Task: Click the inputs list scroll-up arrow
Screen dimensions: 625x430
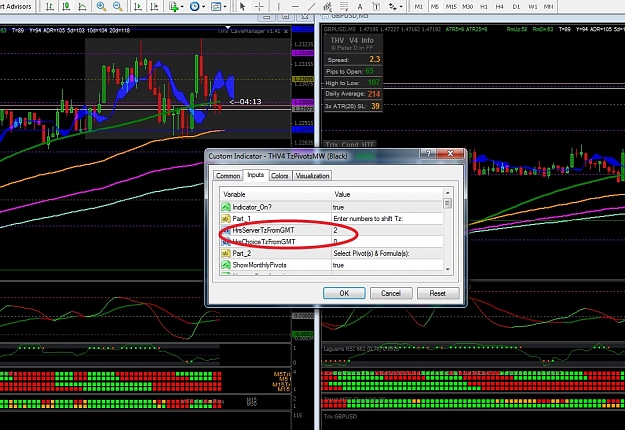Action: (448, 193)
